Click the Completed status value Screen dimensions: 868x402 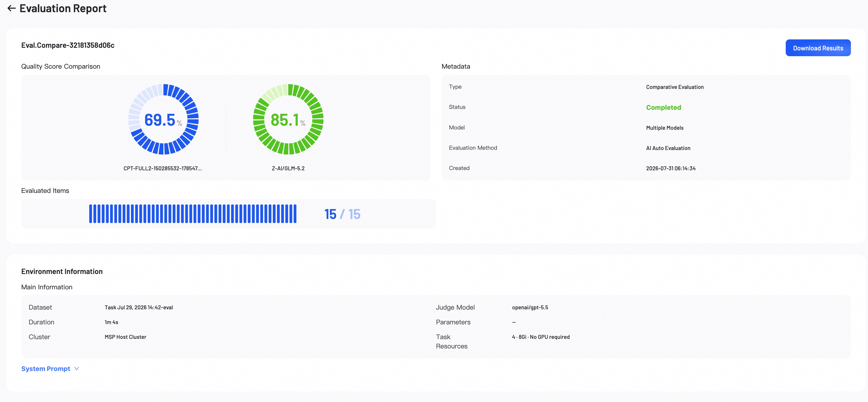663,107
